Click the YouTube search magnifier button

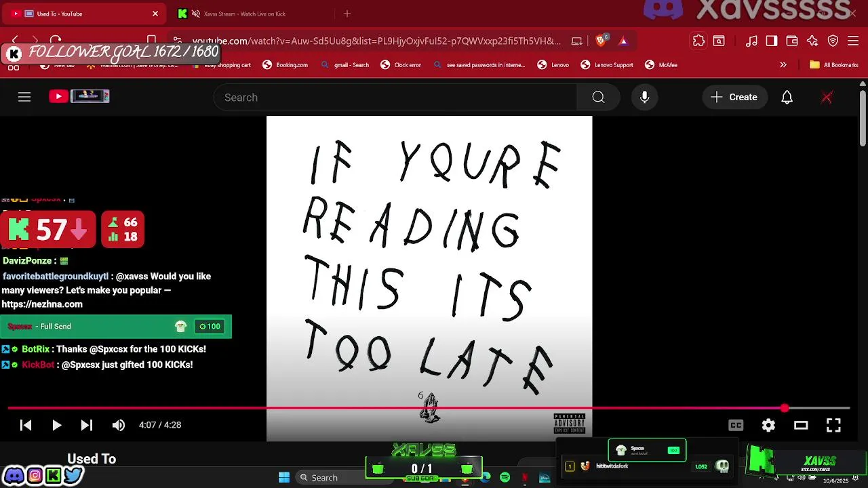click(x=598, y=97)
